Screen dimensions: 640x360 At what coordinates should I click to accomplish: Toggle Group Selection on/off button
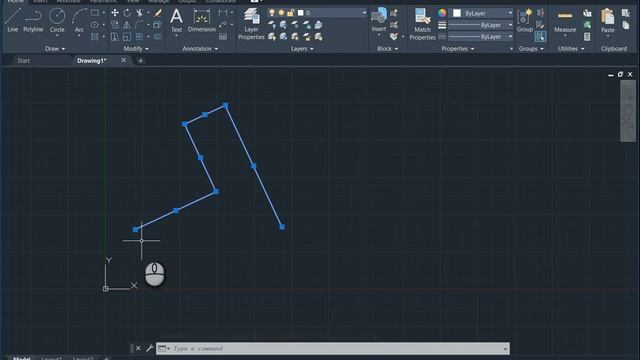point(540,37)
